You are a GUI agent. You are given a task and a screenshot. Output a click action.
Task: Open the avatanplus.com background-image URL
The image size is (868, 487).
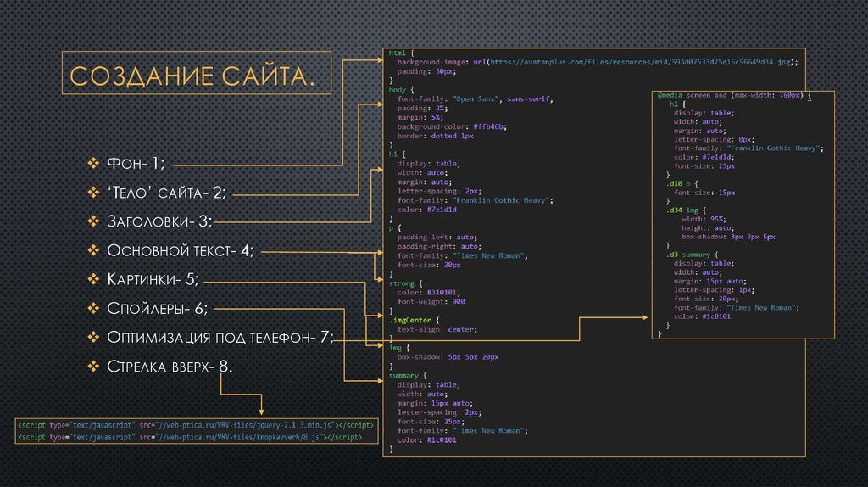643,62
